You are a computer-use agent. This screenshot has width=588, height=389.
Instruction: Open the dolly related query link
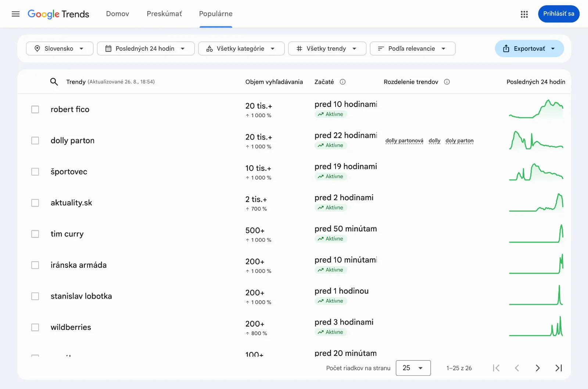point(434,141)
